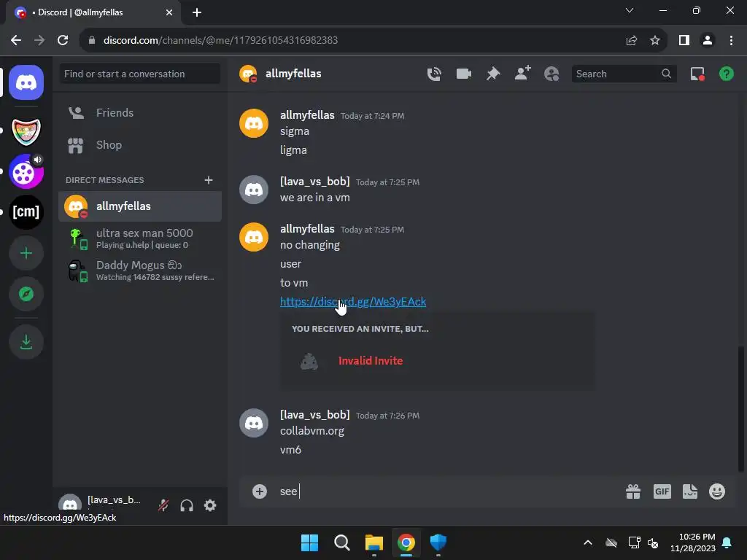Toggle deafen headphones icon
Screen dimensions: 747x560
[187, 505]
